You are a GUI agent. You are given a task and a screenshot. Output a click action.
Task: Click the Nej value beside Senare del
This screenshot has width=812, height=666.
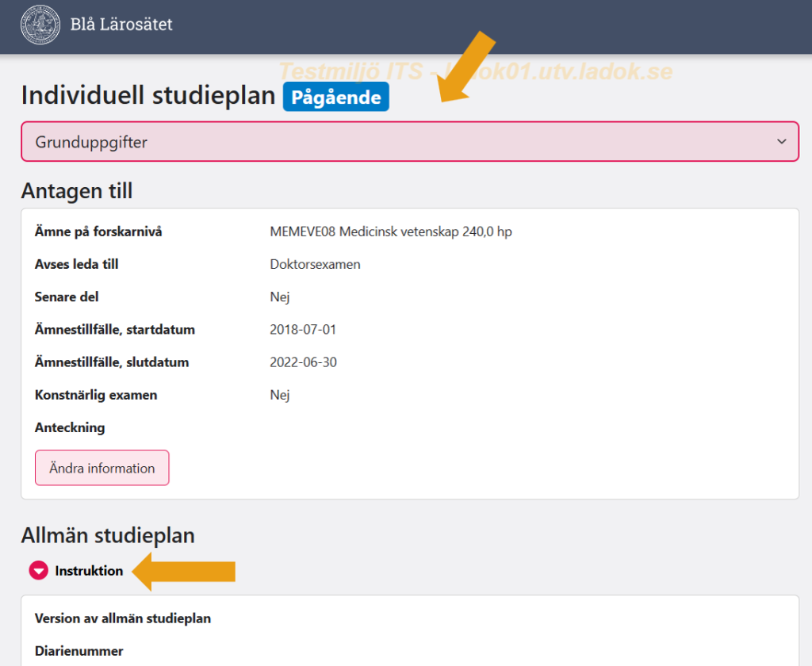pyautogui.click(x=280, y=297)
